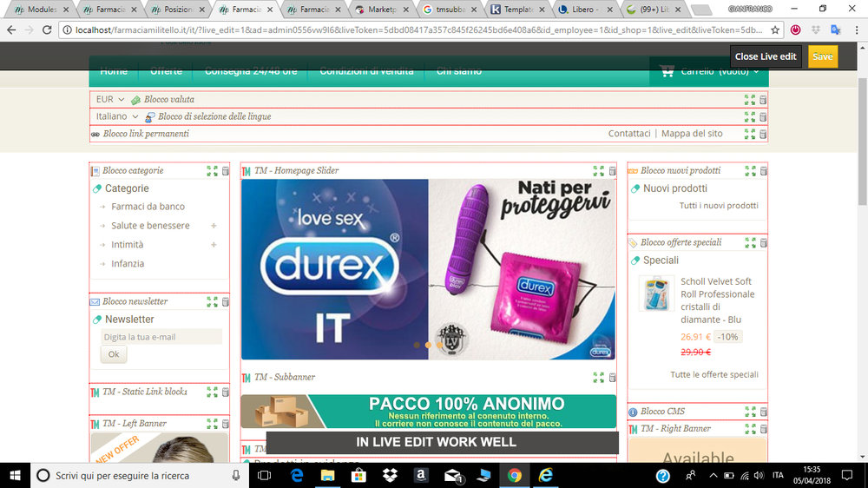The width and height of the screenshot is (868, 488).
Task: Click the Pacco 100% Anonimo banner
Action: (429, 412)
